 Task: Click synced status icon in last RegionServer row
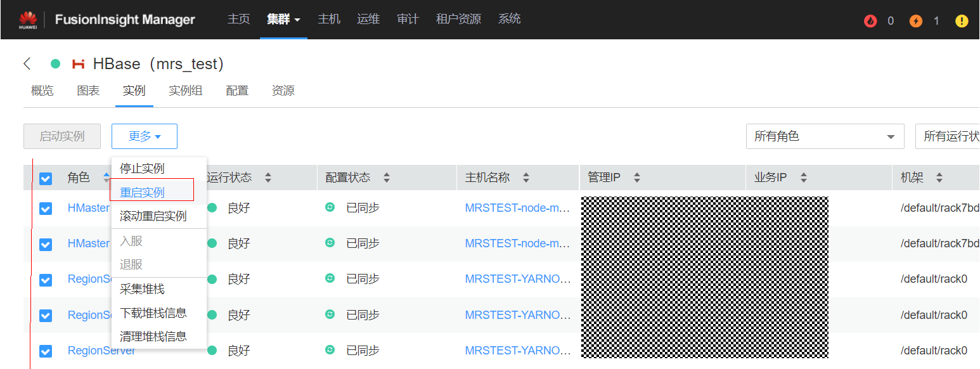(x=330, y=350)
